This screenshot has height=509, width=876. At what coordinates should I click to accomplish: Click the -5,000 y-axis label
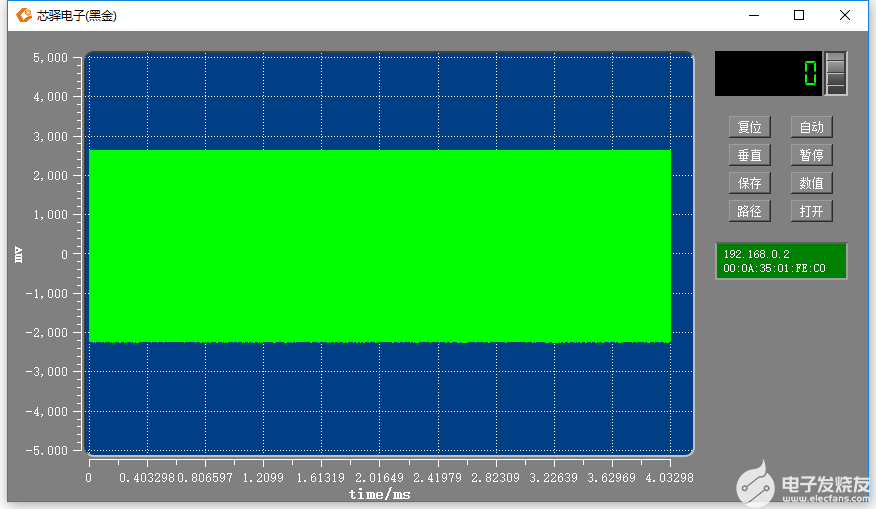coord(46,450)
